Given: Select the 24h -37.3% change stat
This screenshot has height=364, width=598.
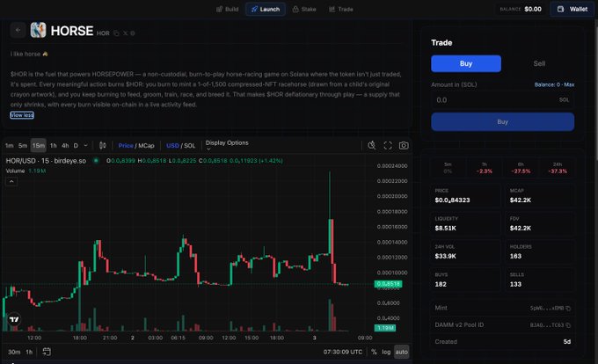Looking at the screenshot, I should 558,168.
